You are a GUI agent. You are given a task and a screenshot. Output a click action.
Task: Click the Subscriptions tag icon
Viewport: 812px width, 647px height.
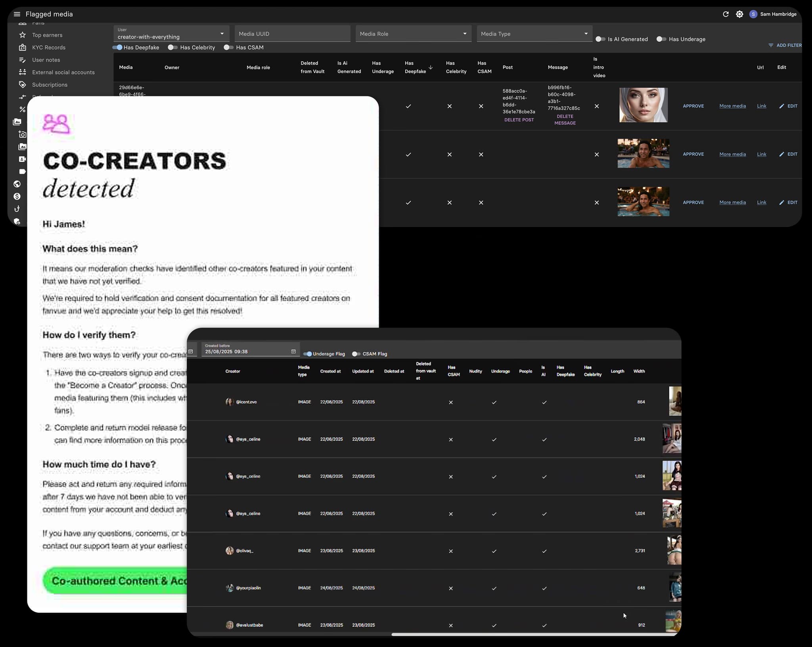(23, 84)
